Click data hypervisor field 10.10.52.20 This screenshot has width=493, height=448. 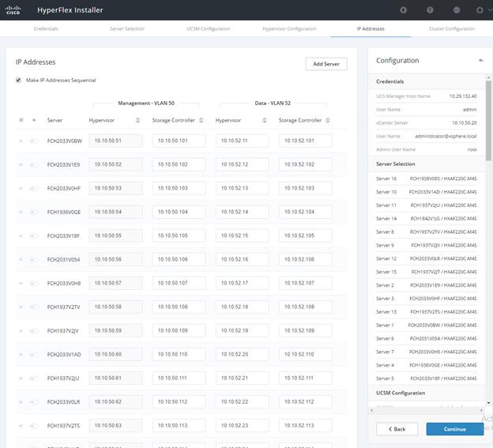pos(242,354)
